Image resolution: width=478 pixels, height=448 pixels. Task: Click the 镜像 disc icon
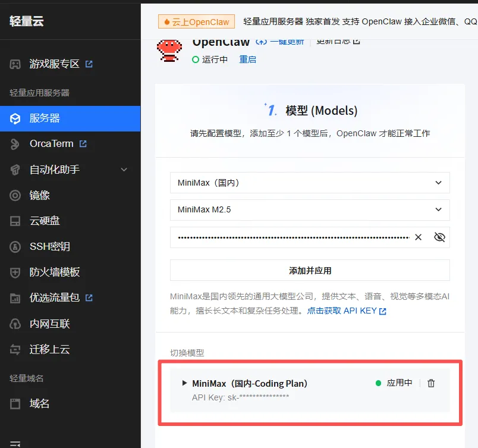click(15, 196)
